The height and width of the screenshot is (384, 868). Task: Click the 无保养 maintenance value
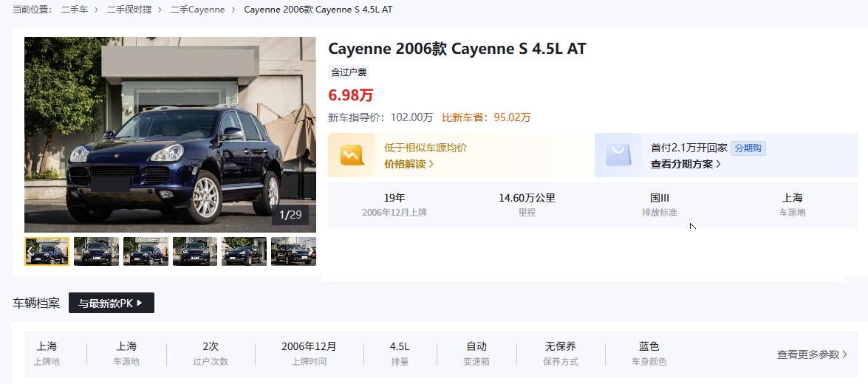click(x=560, y=346)
